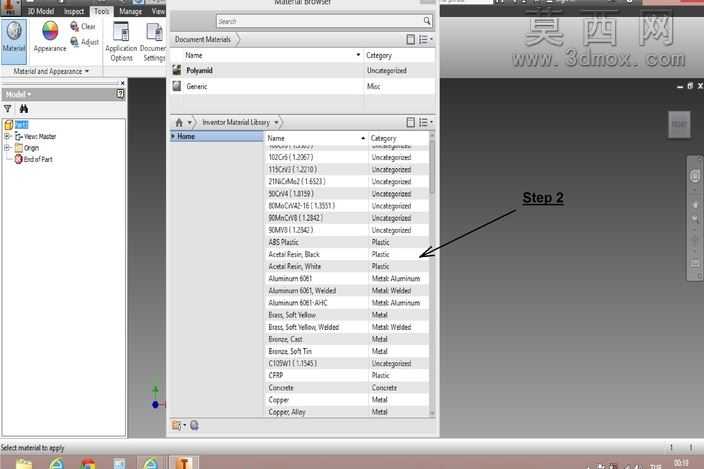This screenshot has height=469, width=704.
Task: Click the library Home icon
Action: click(179, 122)
